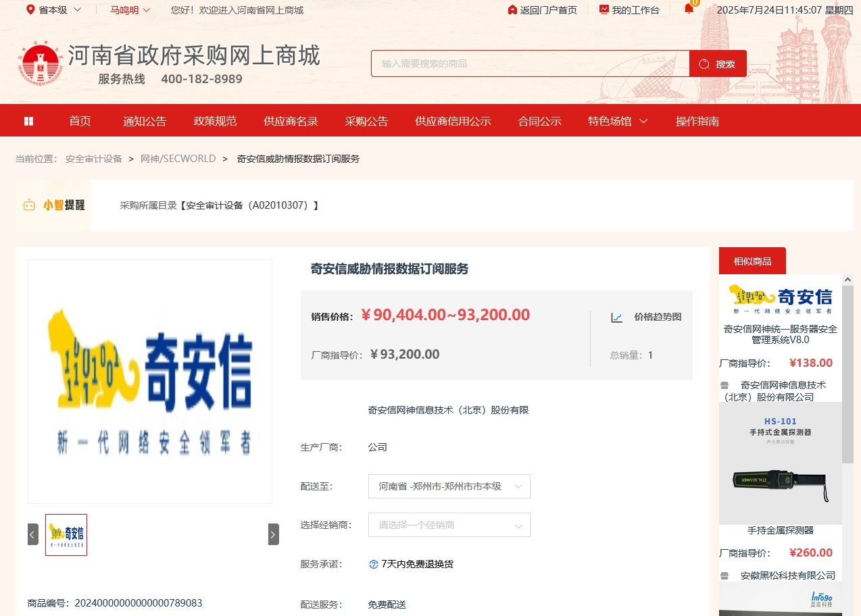861x616 pixels.
Task: Click the 7天内免费退换货 info icon
Action: [x=373, y=564]
